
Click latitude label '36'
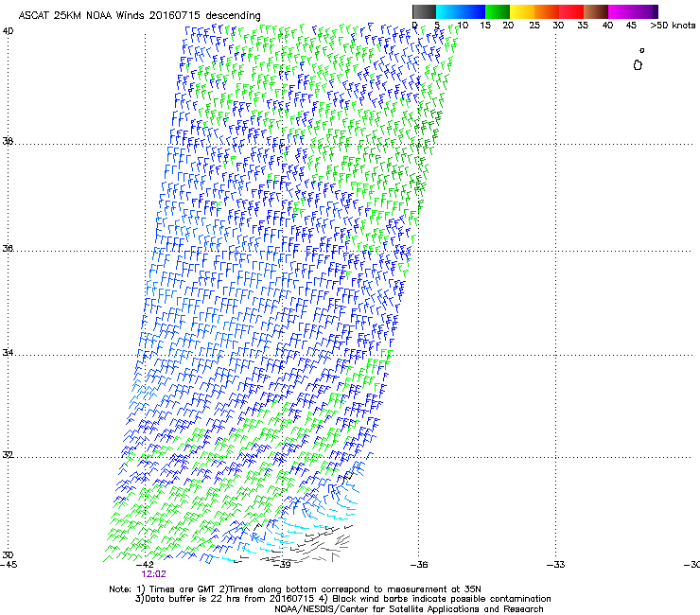click(x=8, y=248)
